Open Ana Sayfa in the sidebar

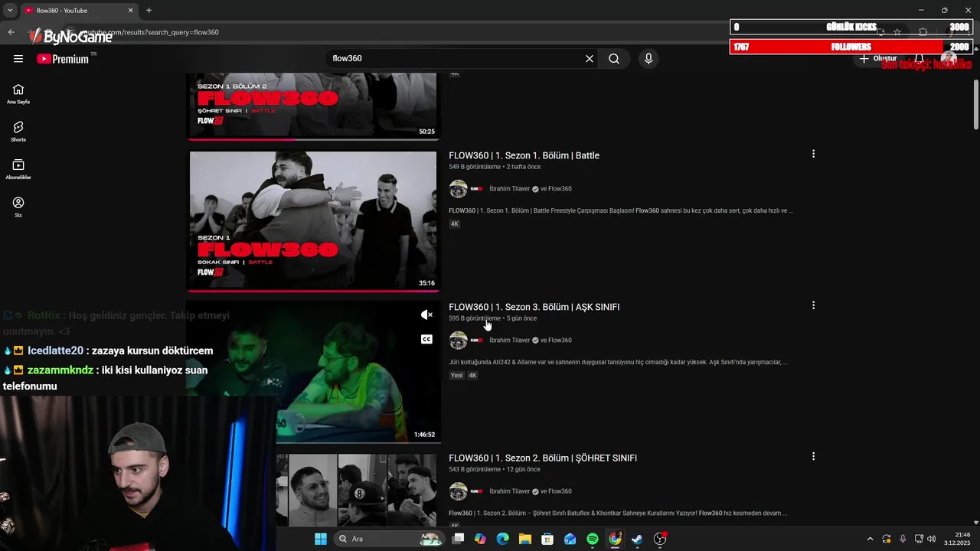pos(18,93)
